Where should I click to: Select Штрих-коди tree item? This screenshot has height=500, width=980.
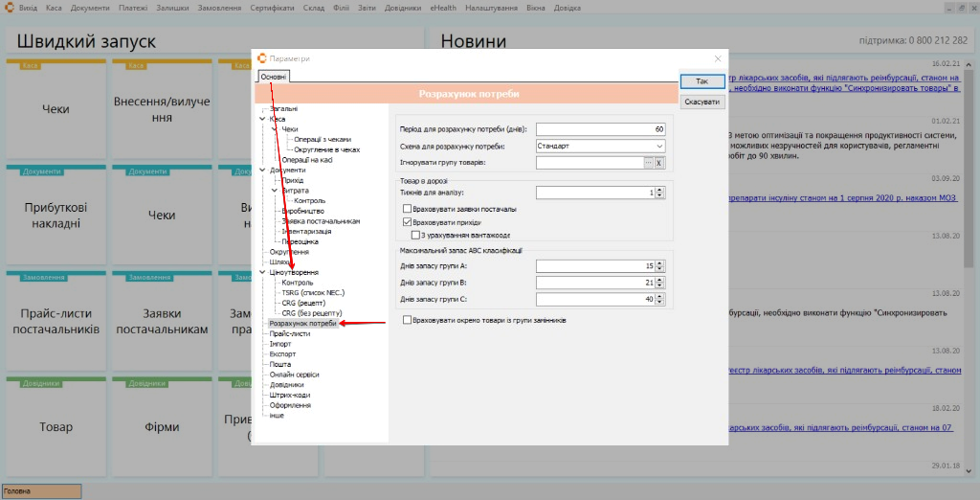pyautogui.click(x=289, y=395)
